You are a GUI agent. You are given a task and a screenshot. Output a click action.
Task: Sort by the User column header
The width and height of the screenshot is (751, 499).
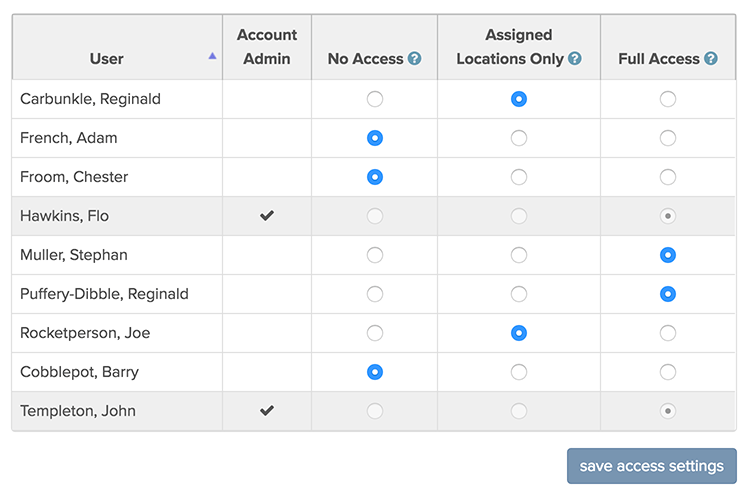(x=106, y=59)
